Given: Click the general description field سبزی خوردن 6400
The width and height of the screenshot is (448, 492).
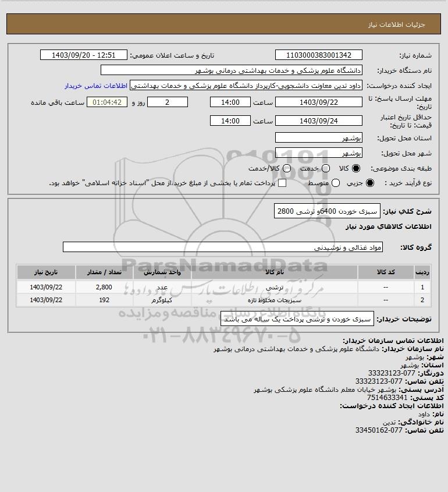Looking at the screenshot, I should click(327, 211).
